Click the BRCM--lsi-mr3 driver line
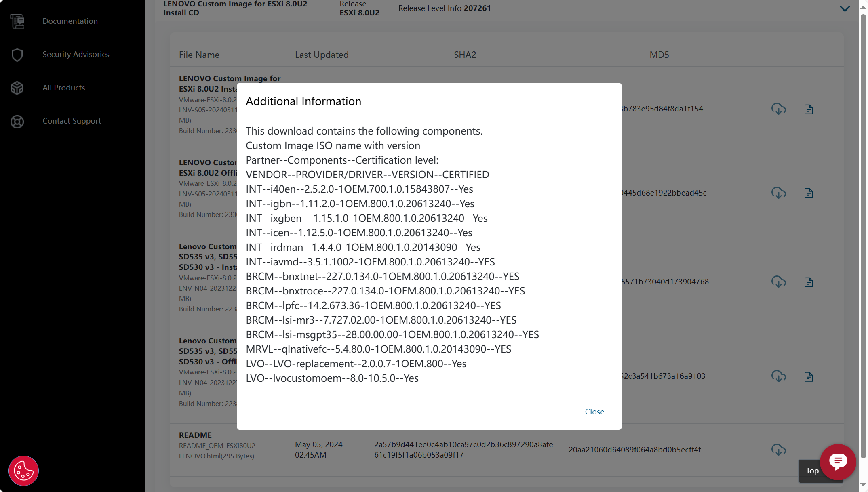 tap(381, 320)
